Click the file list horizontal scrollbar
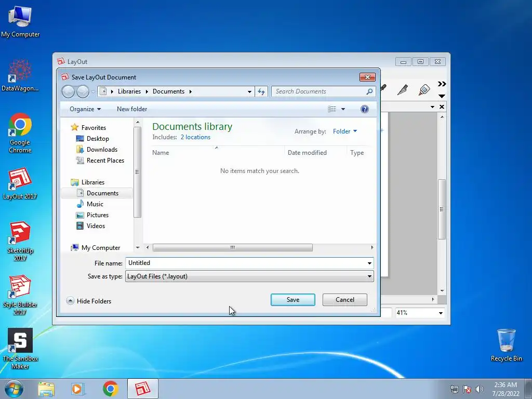This screenshot has height=399, width=532. [232, 248]
